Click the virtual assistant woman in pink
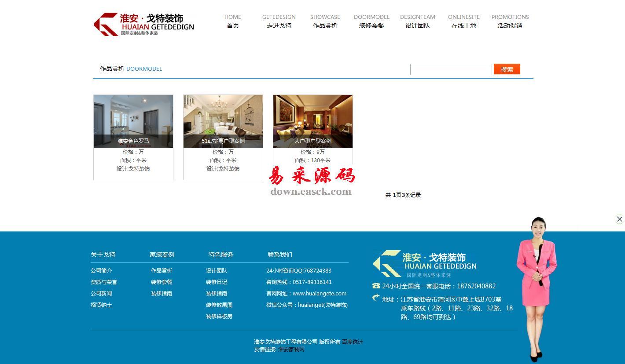 536,289
